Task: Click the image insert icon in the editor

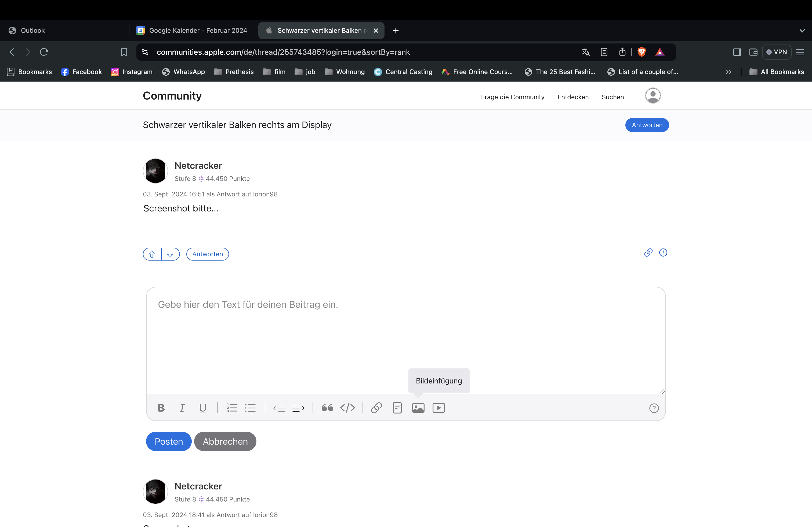Action: pyautogui.click(x=418, y=408)
